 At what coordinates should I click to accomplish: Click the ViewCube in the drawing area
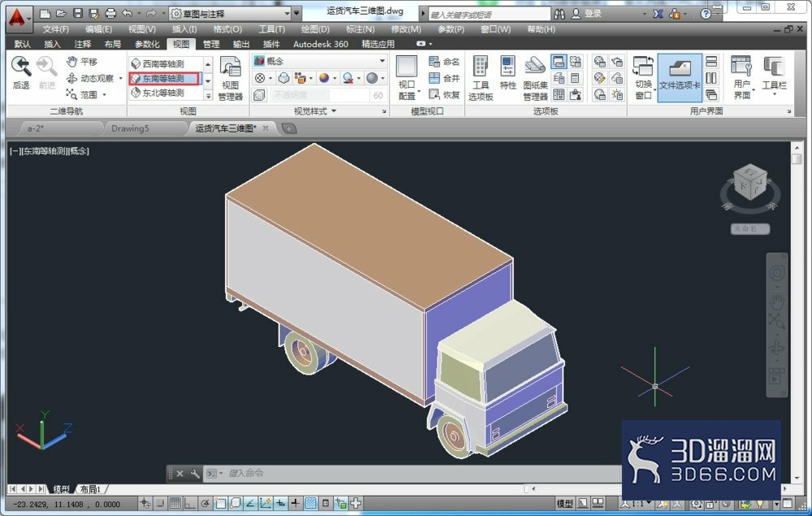pos(749,182)
